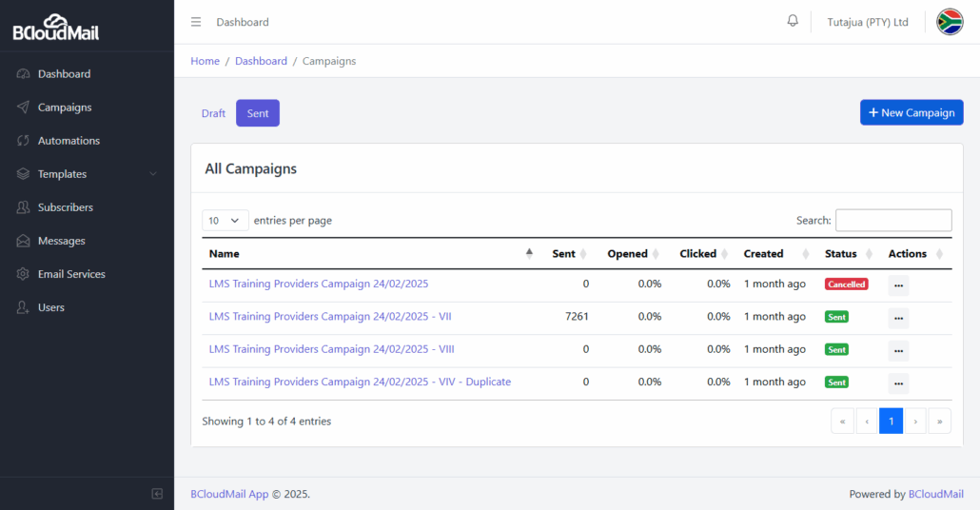
Task: Click the South Africa flag avatar
Action: pos(950,22)
